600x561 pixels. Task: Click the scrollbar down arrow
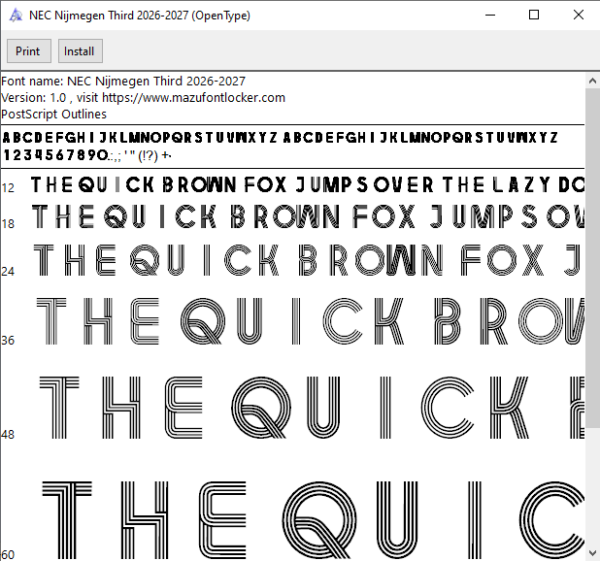coord(592,553)
